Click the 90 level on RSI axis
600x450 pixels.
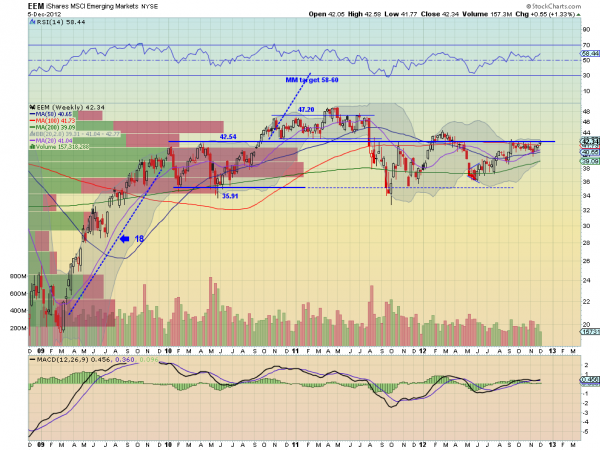coord(586,30)
